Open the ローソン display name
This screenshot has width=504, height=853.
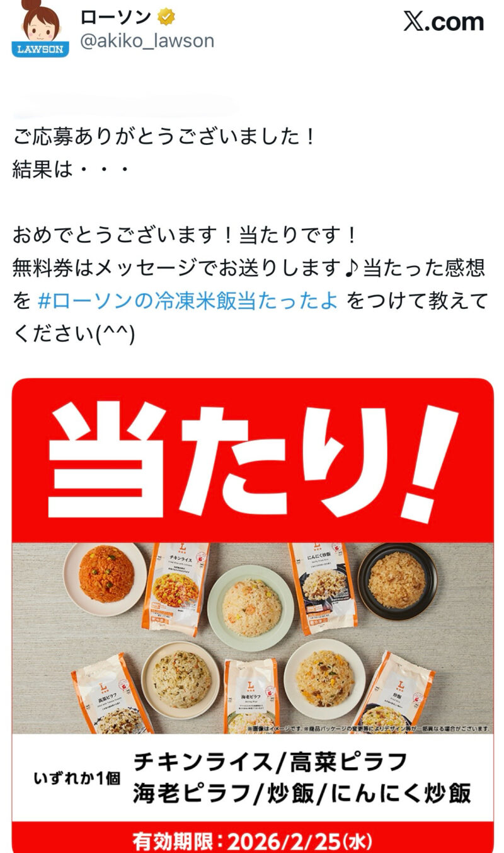tap(116, 17)
